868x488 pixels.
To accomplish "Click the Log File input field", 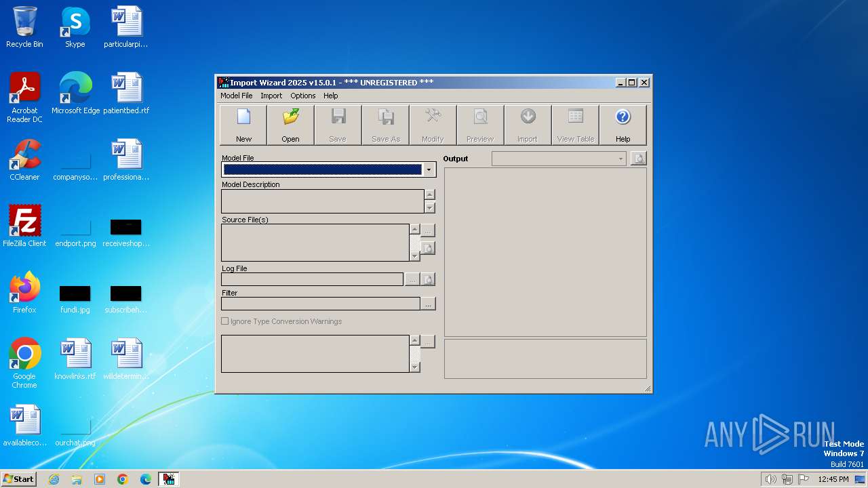I will [x=313, y=279].
